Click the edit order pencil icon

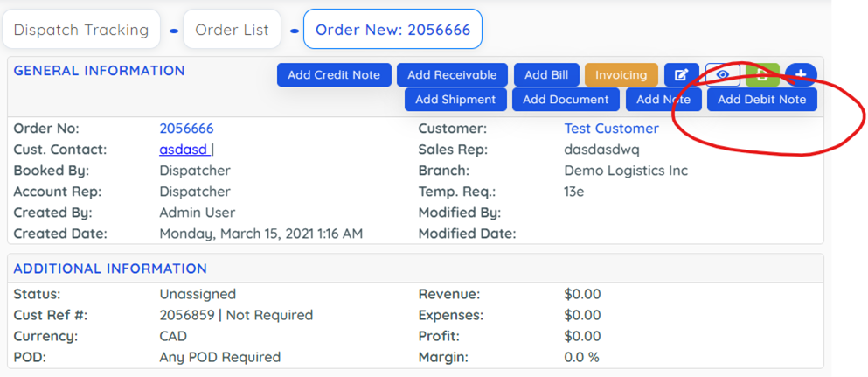click(x=681, y=75)
